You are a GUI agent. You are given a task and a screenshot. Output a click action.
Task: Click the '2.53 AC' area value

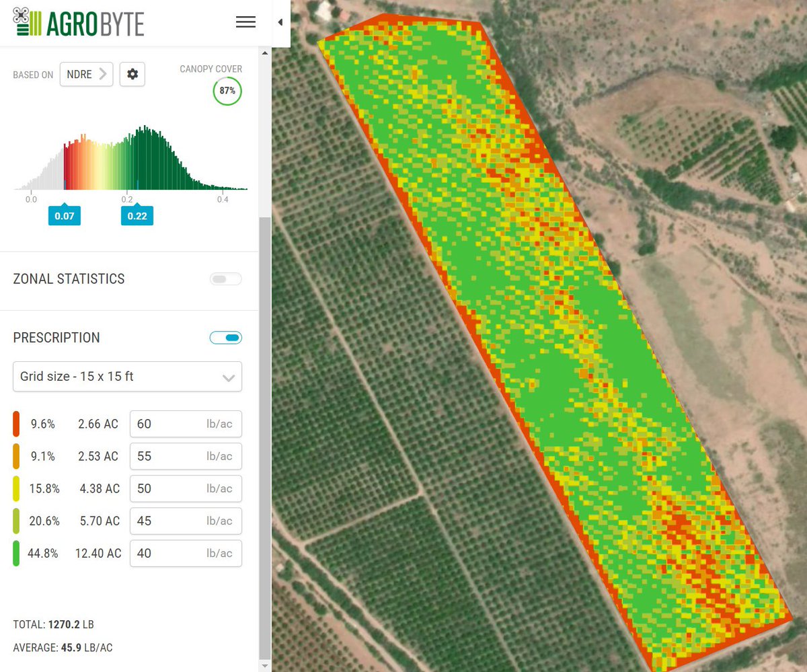(x=98, y=456)
